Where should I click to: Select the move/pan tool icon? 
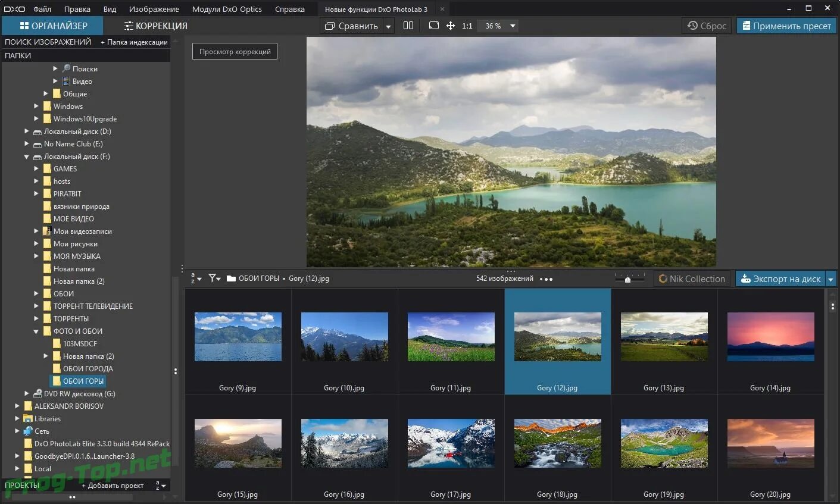[x=451, y=26]
